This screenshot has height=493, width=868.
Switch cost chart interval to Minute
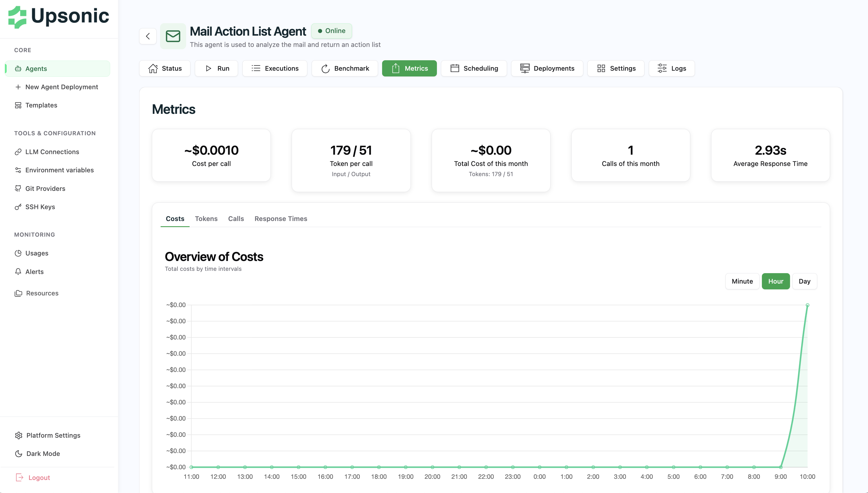click(x=742, y=281)
